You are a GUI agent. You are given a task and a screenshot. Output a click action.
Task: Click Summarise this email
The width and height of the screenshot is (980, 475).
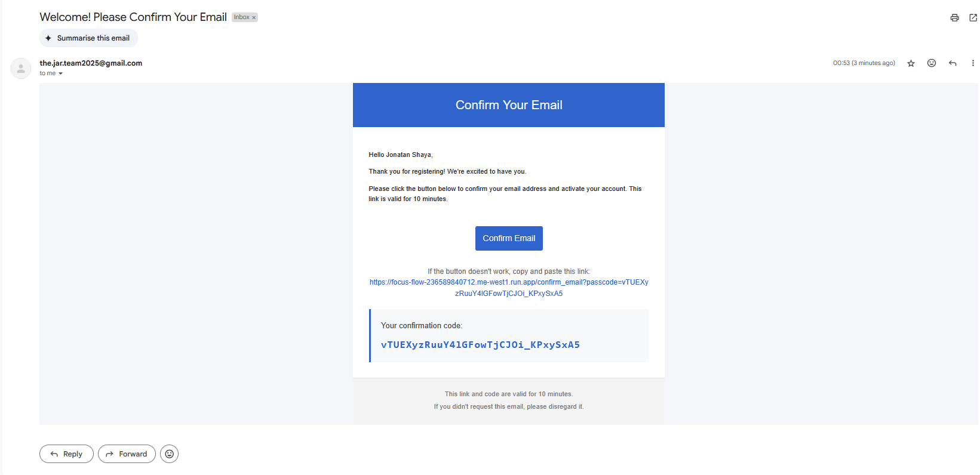pyautogui.click(x=88, y=38)
